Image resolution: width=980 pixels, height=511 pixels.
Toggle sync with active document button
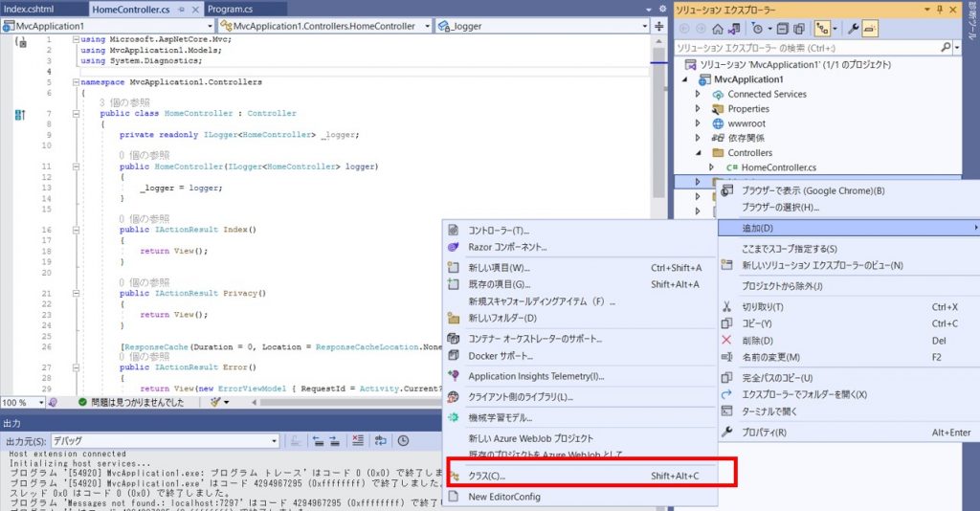pyautogui.click(x=822, y=29)
